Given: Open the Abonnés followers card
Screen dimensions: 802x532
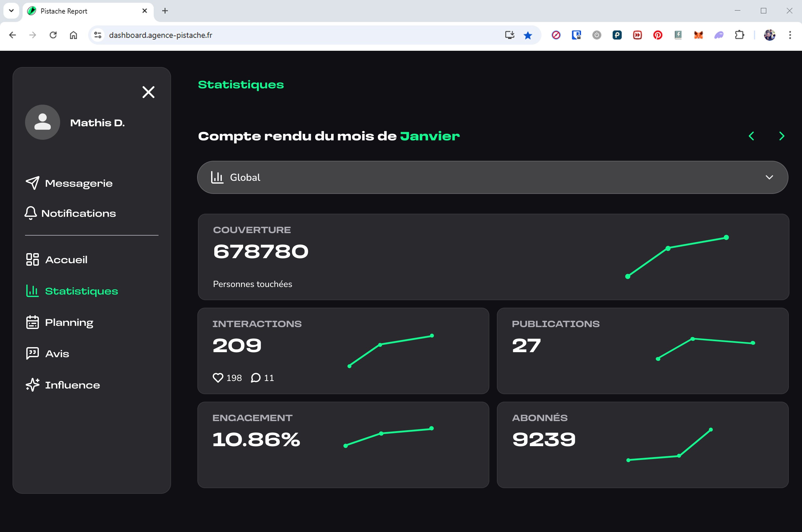Looking at the screenshot, I should [642, 445].
